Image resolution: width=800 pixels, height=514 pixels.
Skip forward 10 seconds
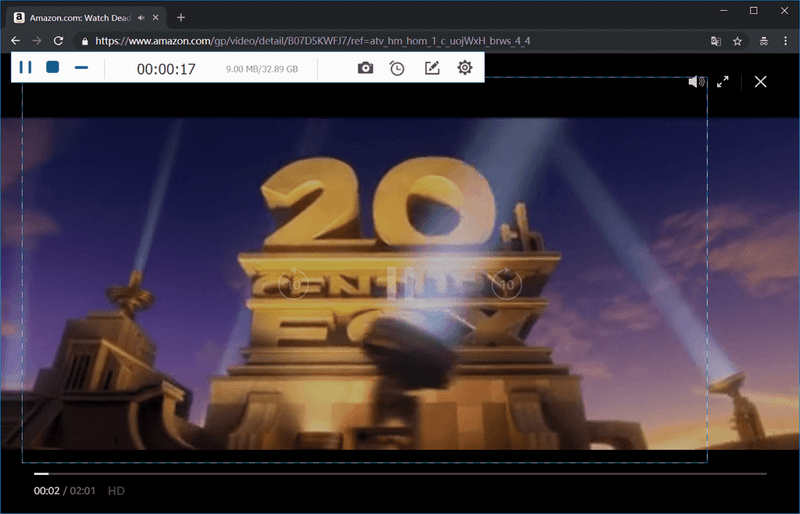(x=506, y=285)
